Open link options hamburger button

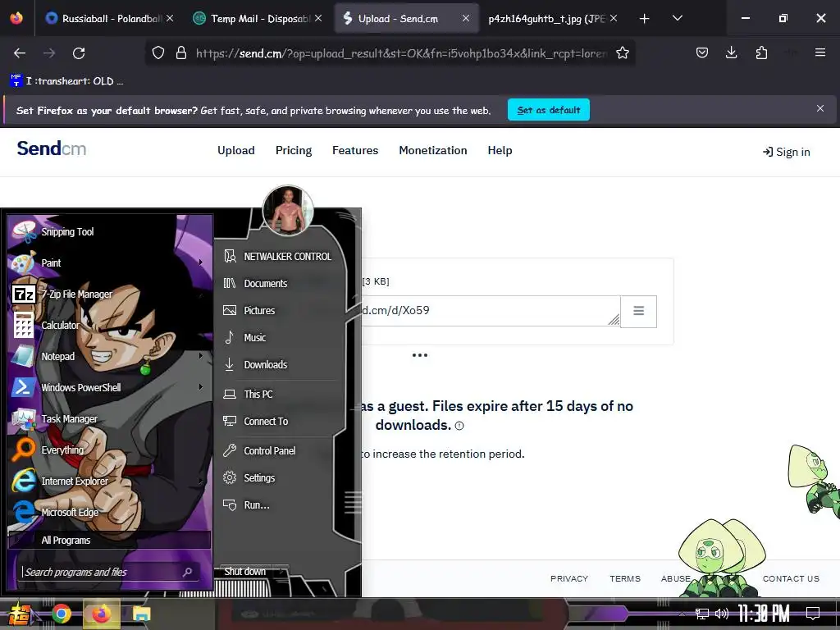[x=638, y=311]
